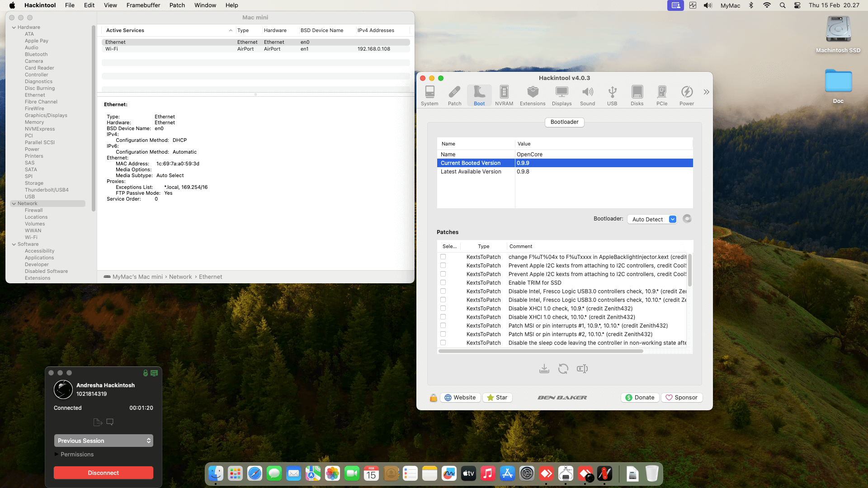Open Finder from the Dock
This screenshot has height=488, width=868.
pos(216,474)
